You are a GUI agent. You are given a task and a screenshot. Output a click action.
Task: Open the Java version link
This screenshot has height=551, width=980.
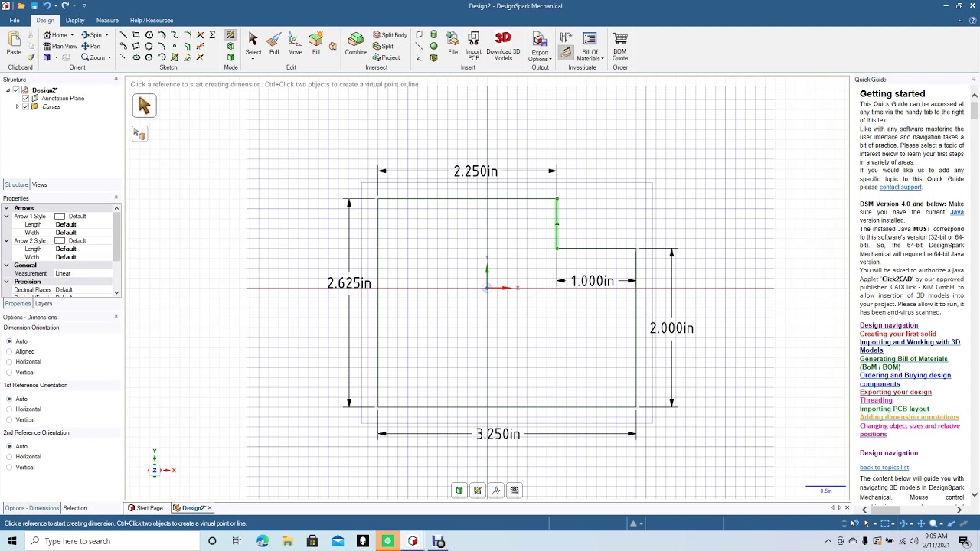(957, 212)
